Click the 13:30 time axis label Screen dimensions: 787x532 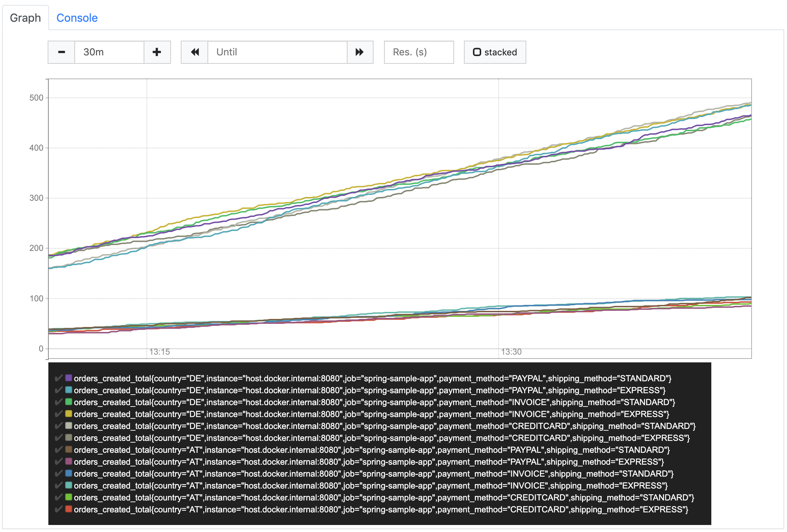tap(511, 352)
